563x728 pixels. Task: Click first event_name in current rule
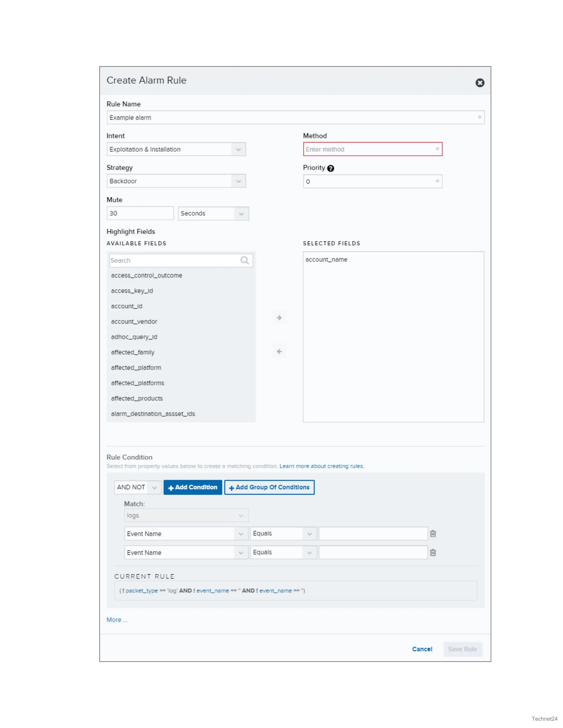[x=212, y=591]
